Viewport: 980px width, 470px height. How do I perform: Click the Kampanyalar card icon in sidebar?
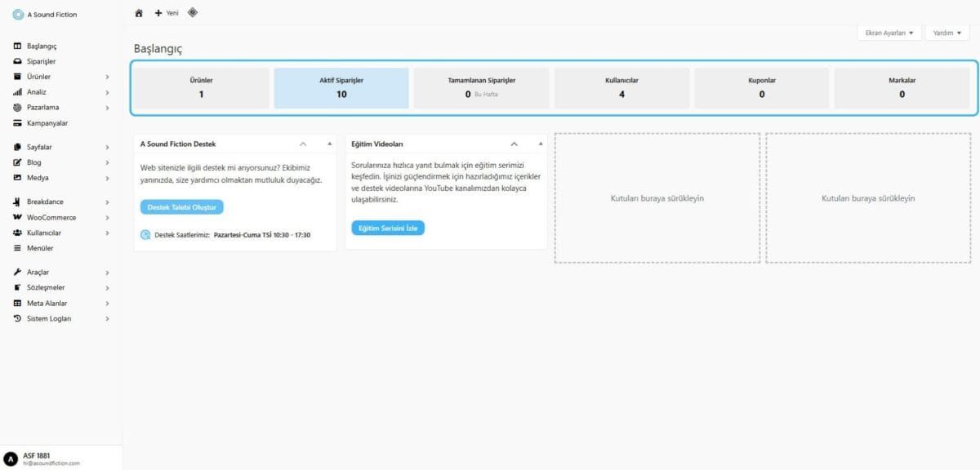[x=18, y=123]
